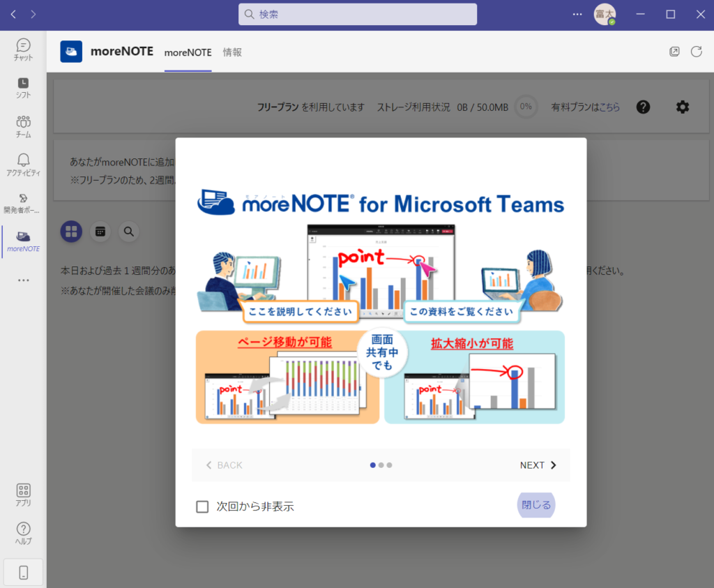Open the Activity bell icon
This screenshot has width=714, height=588.
coord(23,165)
